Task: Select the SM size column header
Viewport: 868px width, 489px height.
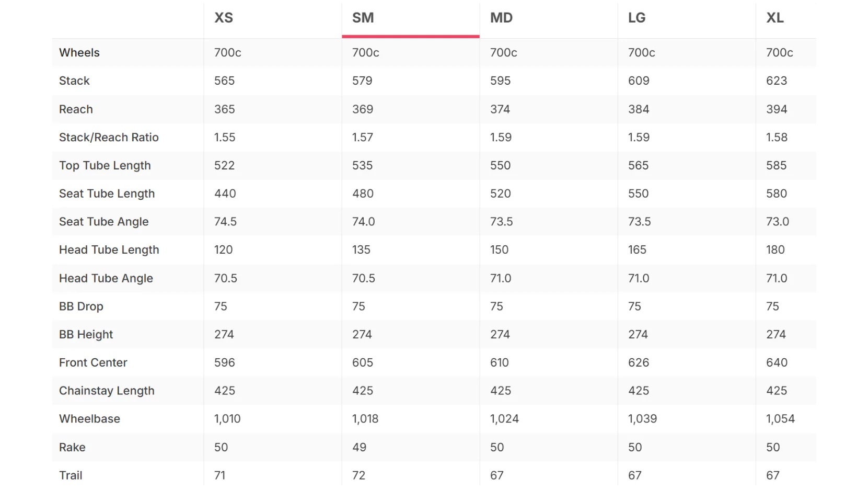Action: (x=363, y=18)
